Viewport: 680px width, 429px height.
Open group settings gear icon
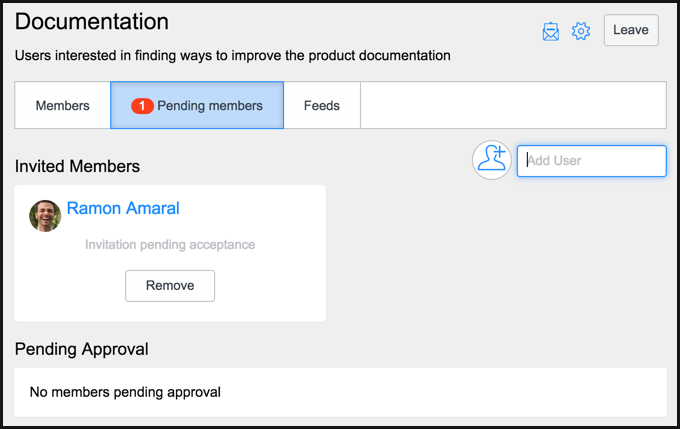coord(581,31)
